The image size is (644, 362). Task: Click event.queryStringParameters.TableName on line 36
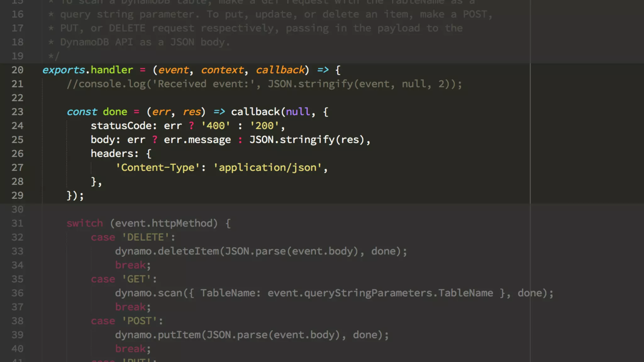tap(380, 293)
